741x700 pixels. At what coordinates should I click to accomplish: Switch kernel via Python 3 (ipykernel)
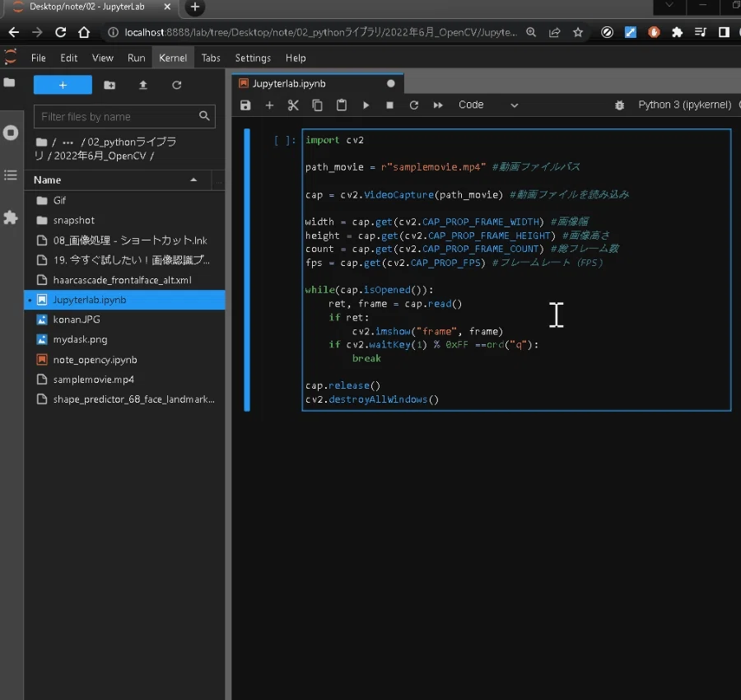point(685,105)
